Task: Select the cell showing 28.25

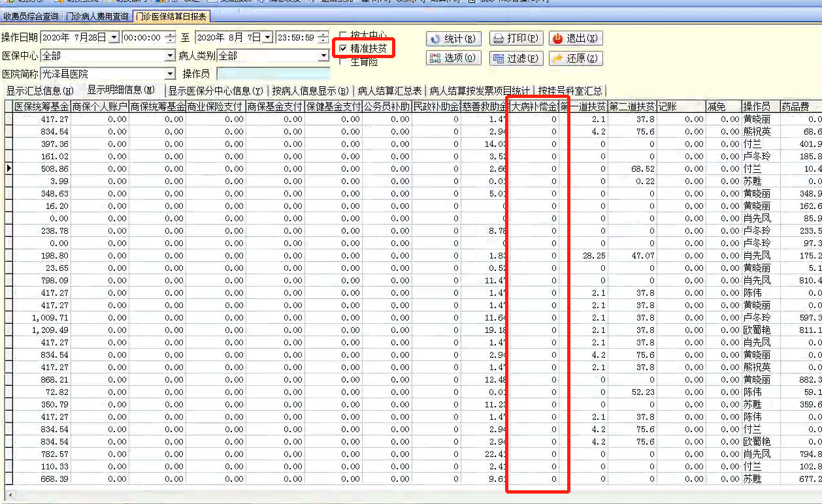Action: (x=584, y=255)
